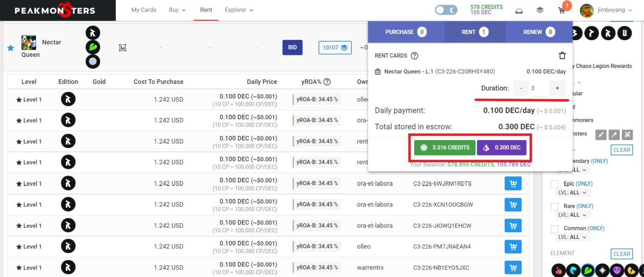Screen dimensions: 644x277
Task: Toggle dark mode switch in header
Action: coord(446,10)
